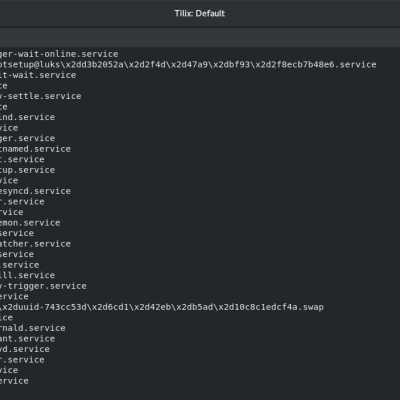This screenshot has height=400, width=400.
Task: Click the esyncd.service terminal line
Action: (x=35, y=191)
